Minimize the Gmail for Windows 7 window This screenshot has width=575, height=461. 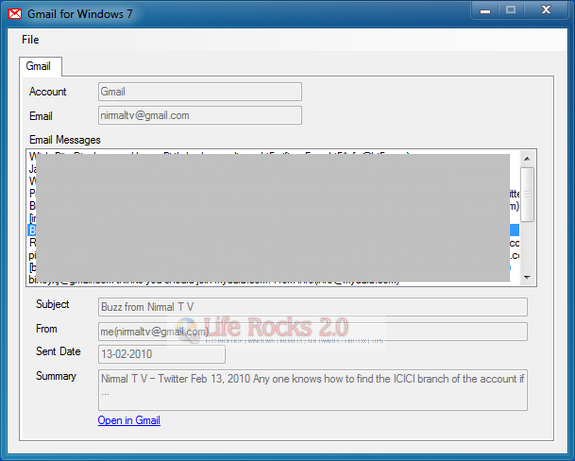pos(485,10)
